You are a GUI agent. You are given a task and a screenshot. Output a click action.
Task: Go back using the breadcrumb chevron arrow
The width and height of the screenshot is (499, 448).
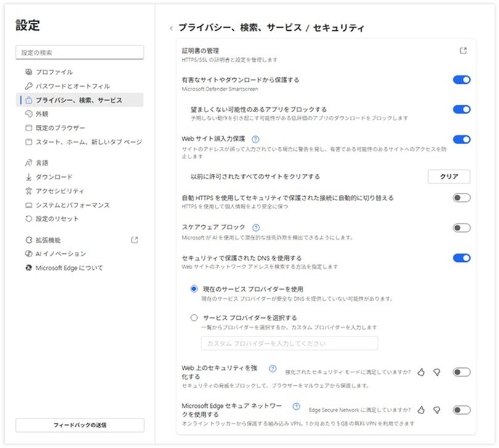[171, 28]
